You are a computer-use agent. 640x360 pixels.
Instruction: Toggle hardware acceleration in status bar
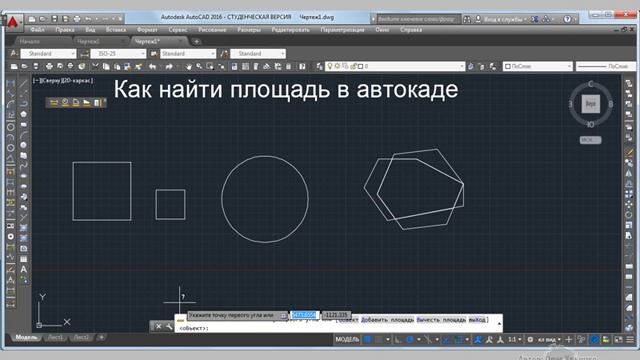point(594,340)
